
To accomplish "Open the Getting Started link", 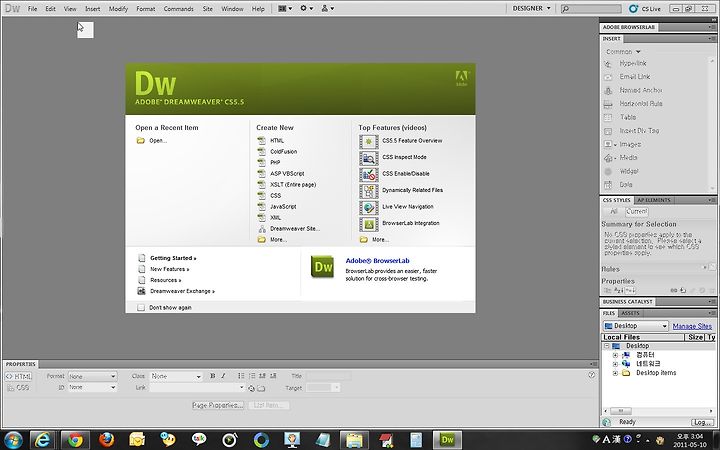I will click(173, 258).
